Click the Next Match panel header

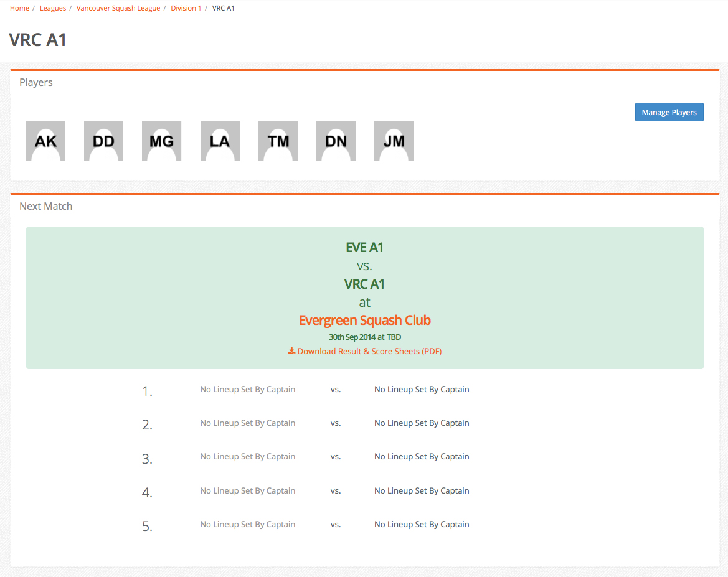point(365,206)
